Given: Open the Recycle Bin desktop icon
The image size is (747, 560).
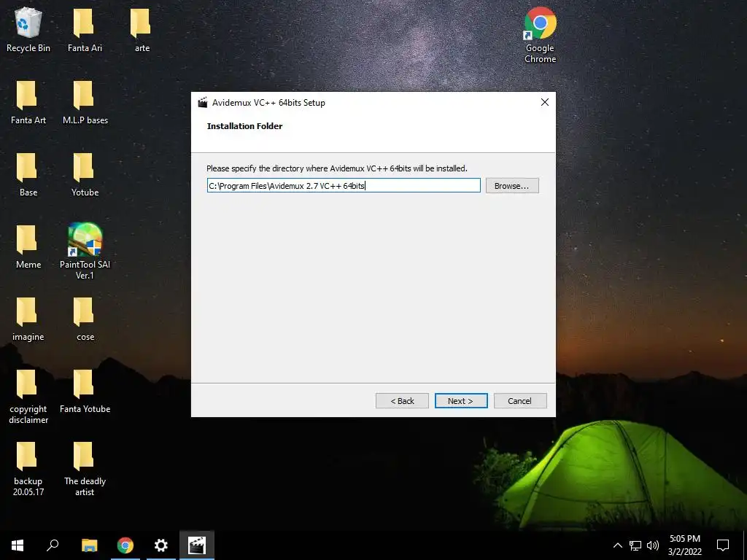Looking at the screenshot, I should pos(28,30).
